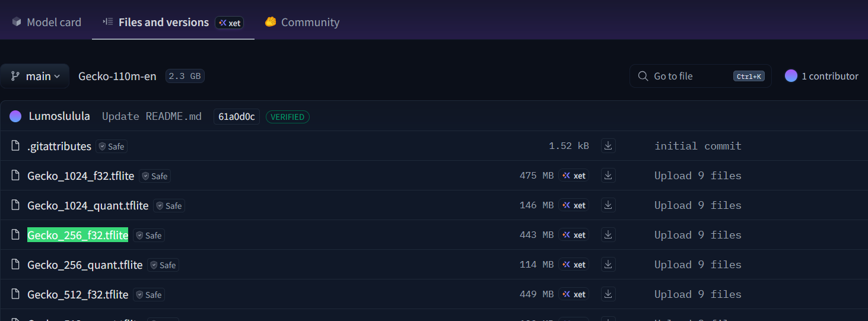The height and width of the screenshot is (321, 868).
Task: Open Gecko_1024_quant.tflite file
Action: (88, 205)
